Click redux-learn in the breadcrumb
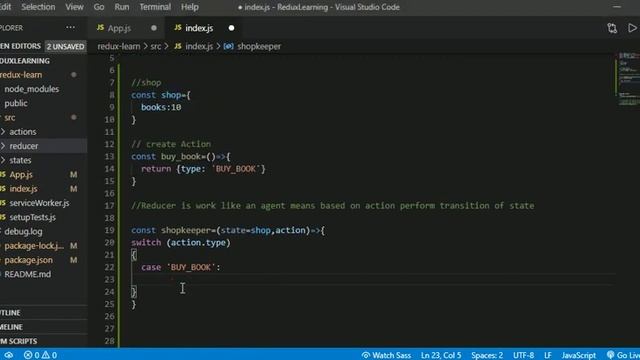640x360 pixels. 119,46
